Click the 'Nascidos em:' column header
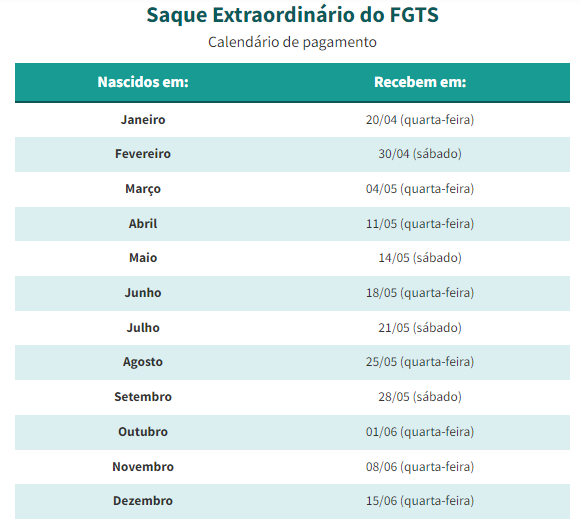 pyautogui.click(x=143, y=82)
